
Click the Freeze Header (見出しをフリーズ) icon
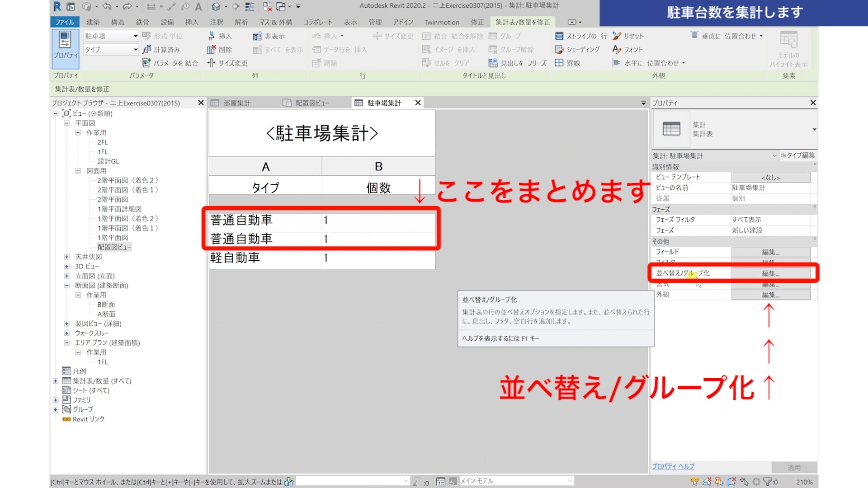click(x=493, y=63)
